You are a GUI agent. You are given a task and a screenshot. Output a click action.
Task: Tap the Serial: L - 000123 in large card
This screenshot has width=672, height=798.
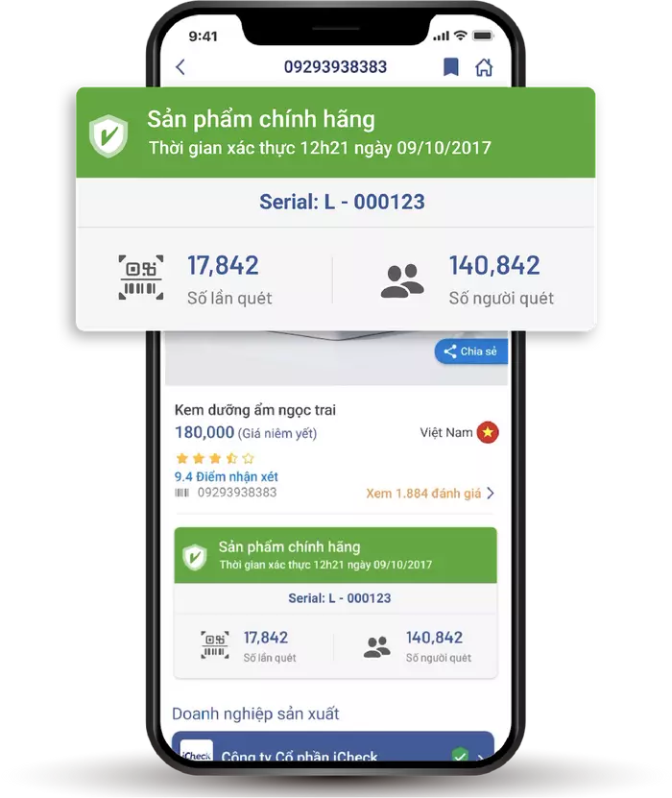coord(342,202)
